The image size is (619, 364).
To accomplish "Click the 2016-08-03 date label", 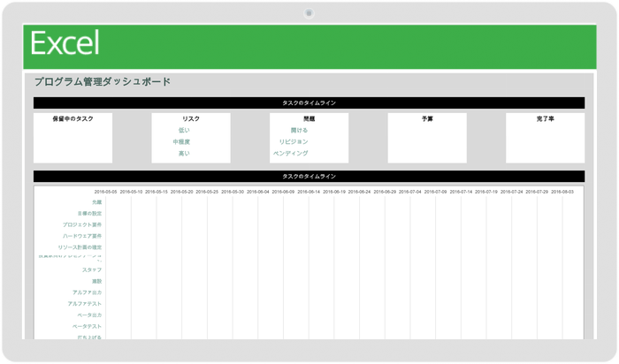I will (562, 192).
